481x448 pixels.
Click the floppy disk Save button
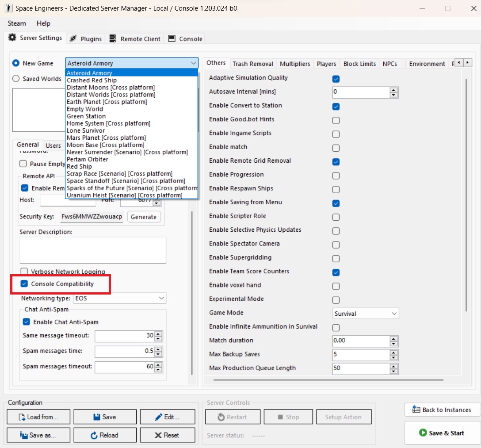coord(105,417)
